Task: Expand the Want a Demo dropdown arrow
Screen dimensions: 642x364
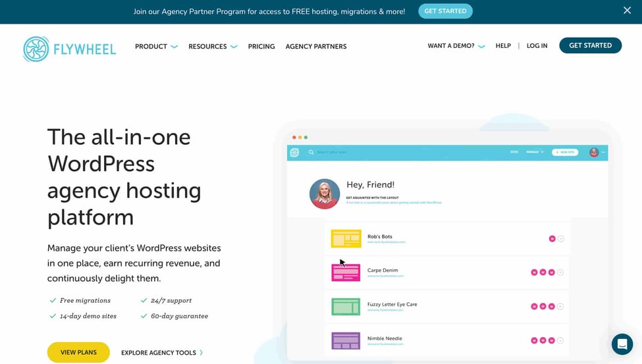Action: click(x=481, y=46)
